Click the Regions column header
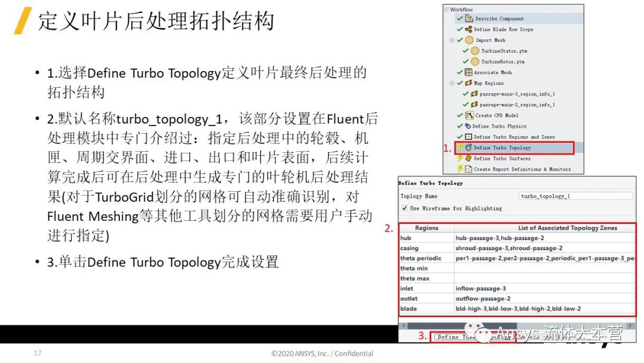Screen dimensions: 644x363 click(x=426, y=227)
